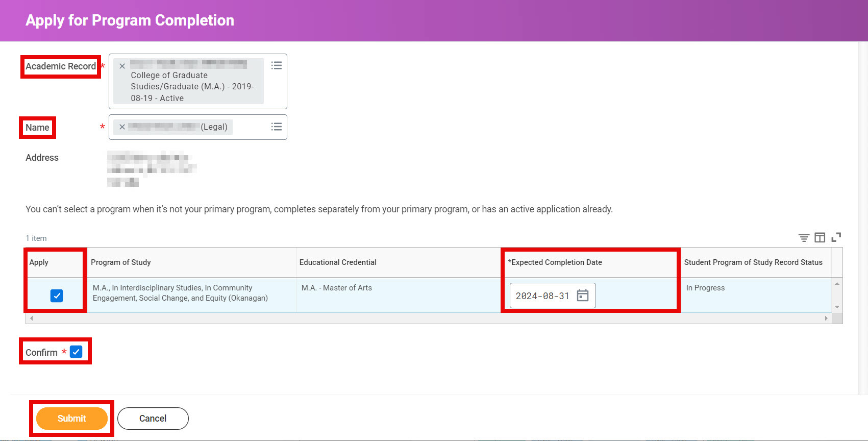The image size is (868, 441).
Task: Open the Academic Record prompt list icon
Action: point(276,65)
